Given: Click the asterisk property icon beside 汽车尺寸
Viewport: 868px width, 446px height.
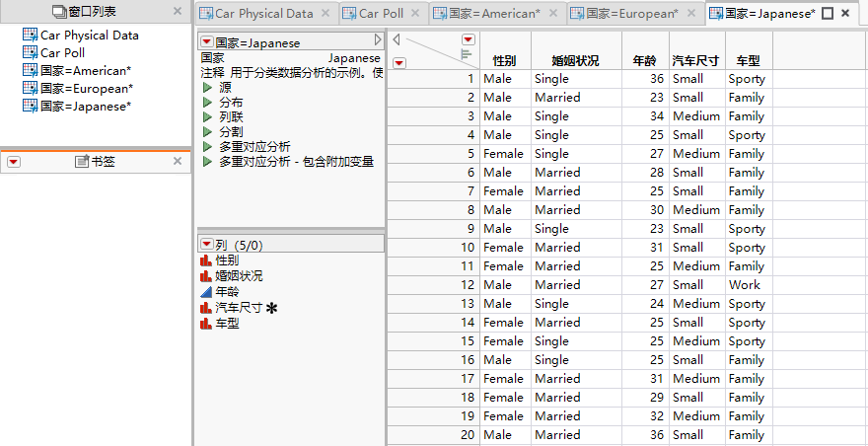Looking at the screenshot, I should 271,309.
